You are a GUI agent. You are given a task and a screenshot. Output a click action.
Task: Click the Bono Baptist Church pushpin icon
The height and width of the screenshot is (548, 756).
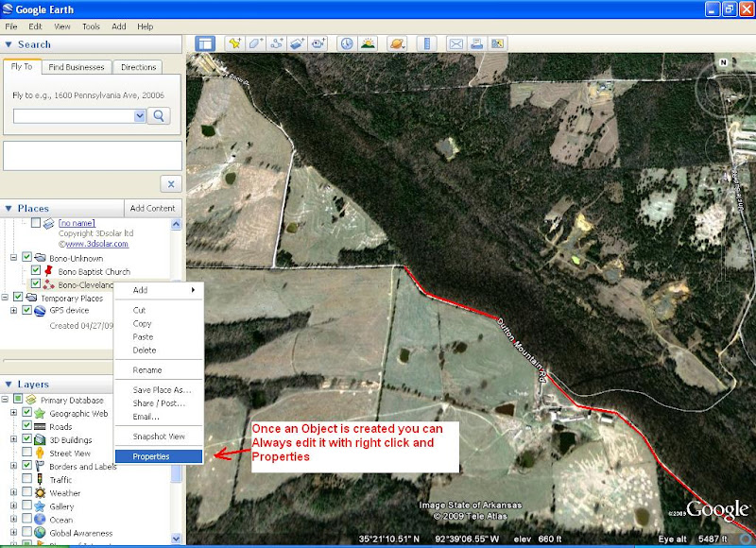(48, 271)
